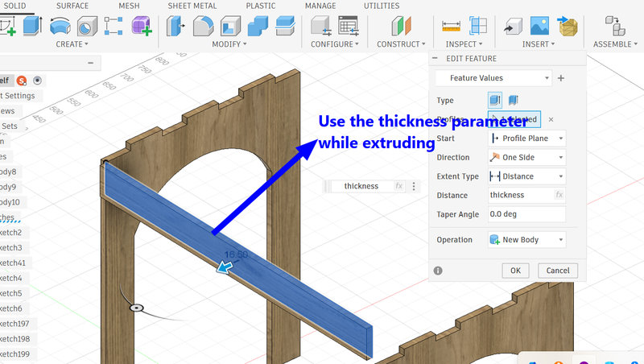
Task: Choose the Extrude type button
Action: click(x=494, y=100)
